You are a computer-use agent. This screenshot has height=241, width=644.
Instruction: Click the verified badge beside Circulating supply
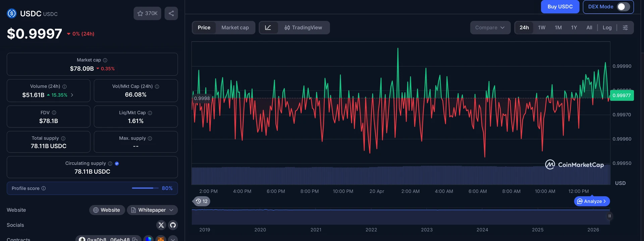pos(117,164)
